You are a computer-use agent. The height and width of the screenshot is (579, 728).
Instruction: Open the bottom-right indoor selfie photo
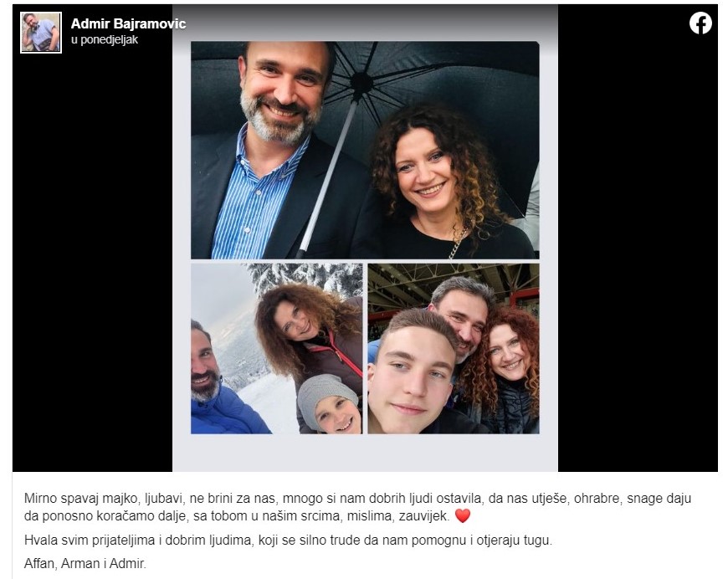[x=454, y=349]
